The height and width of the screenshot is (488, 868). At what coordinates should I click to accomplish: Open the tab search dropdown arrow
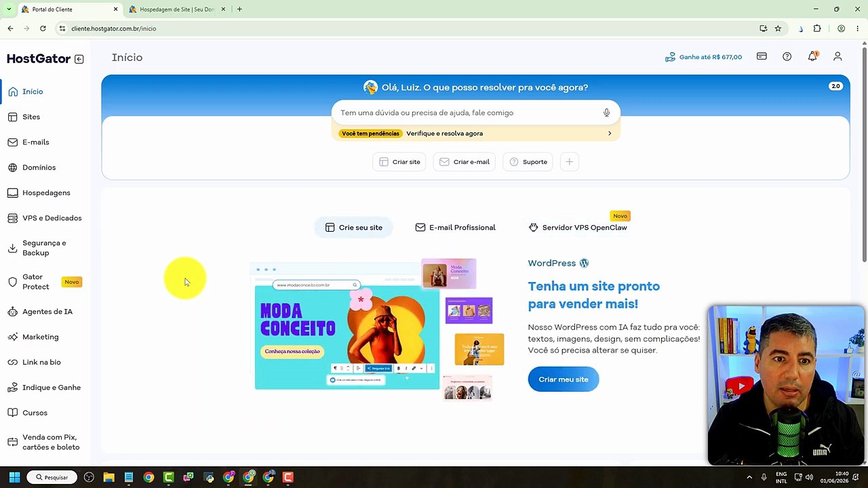point(9,9)
